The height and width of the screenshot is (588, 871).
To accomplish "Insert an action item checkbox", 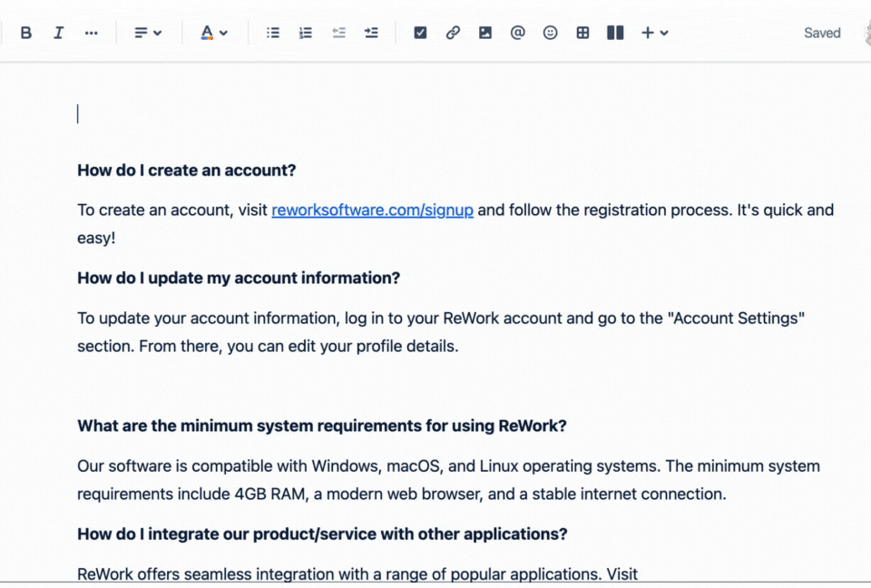I will click(x=420, y=32).
